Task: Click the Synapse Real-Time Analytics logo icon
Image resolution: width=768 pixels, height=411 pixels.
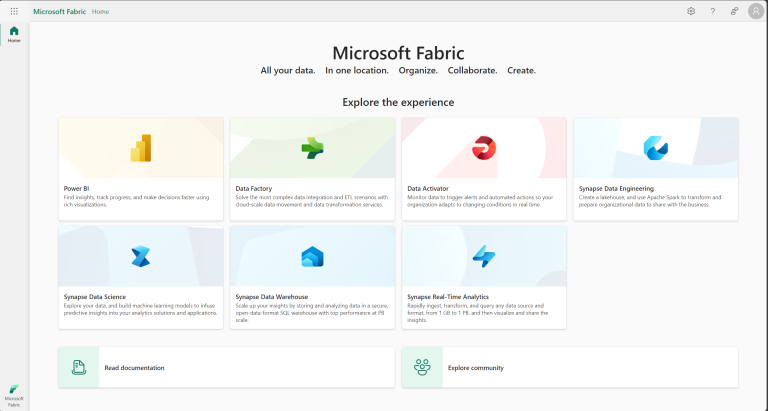Action: point(484,257)
